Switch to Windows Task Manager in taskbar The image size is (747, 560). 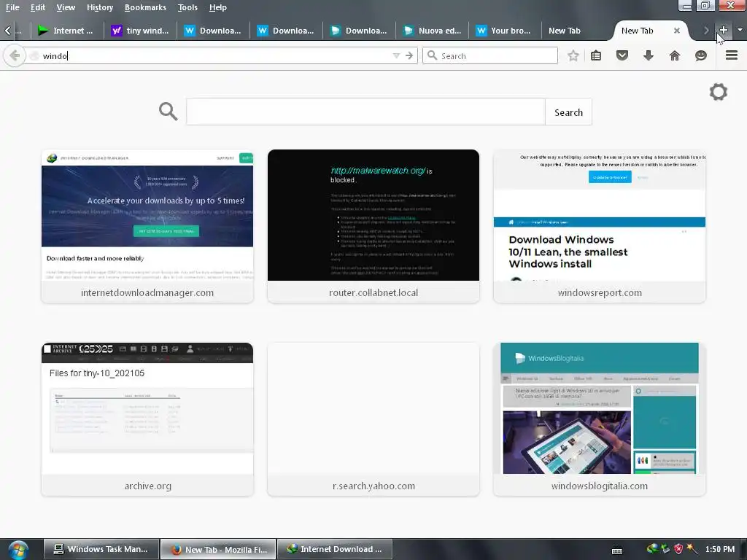[101, 549]
